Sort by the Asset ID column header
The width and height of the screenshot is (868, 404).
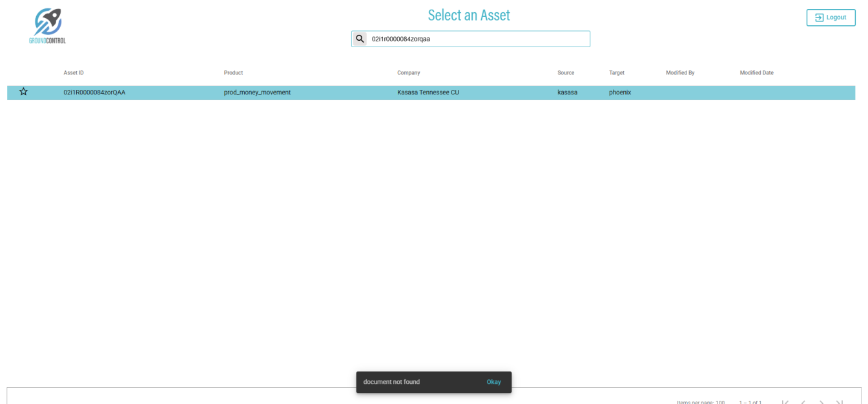pos(74,73)
